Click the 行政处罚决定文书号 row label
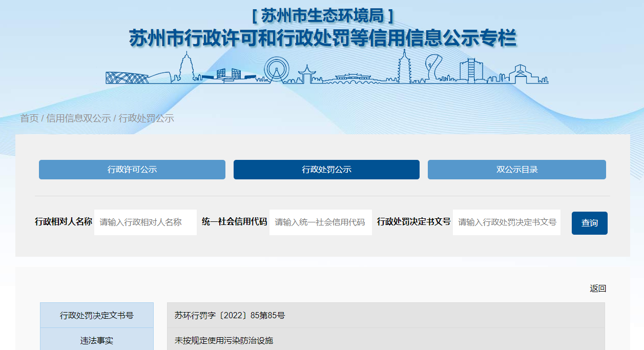The height and width of the screenshot is (350, 644). (x=97, y=315)
